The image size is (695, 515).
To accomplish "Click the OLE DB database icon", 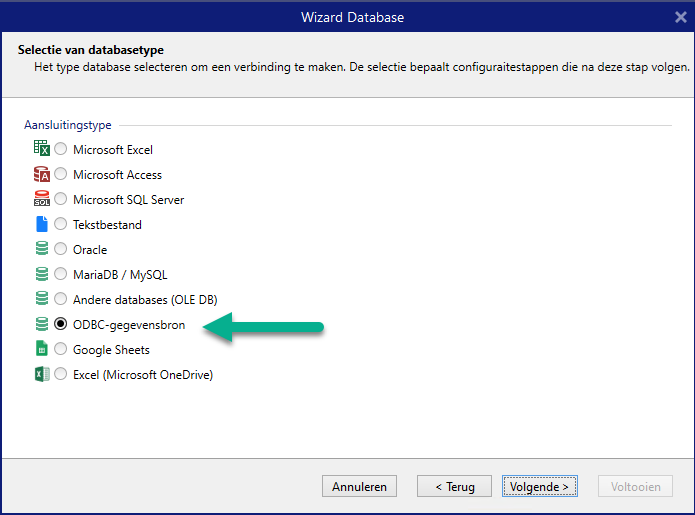I will tap(42, 299).
